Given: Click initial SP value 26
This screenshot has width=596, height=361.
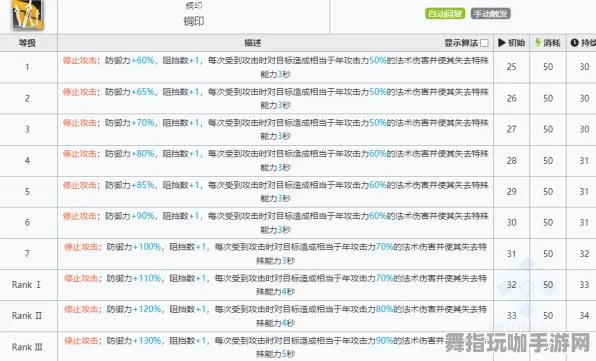Looking at the screenshot, I should click(x=512, y=98).
